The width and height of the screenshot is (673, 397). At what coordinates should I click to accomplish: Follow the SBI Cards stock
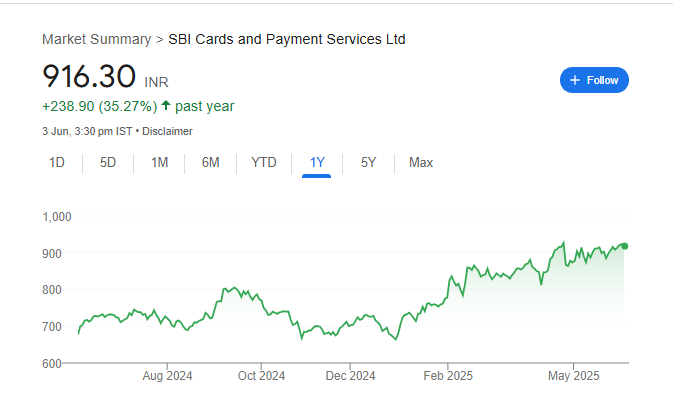pyautogui.click(x=594, y=80)
